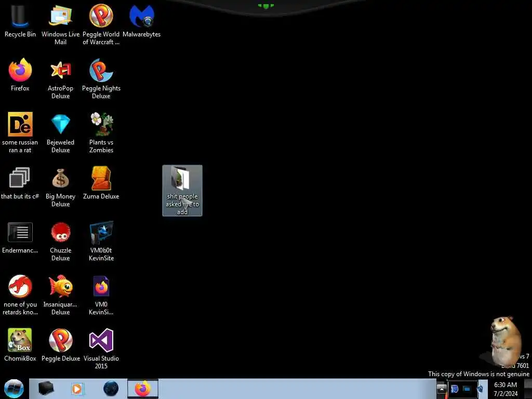Click the taskbar clock showing 6:30 AM
The image size is (532, 399).
click(x=506, y=389)
